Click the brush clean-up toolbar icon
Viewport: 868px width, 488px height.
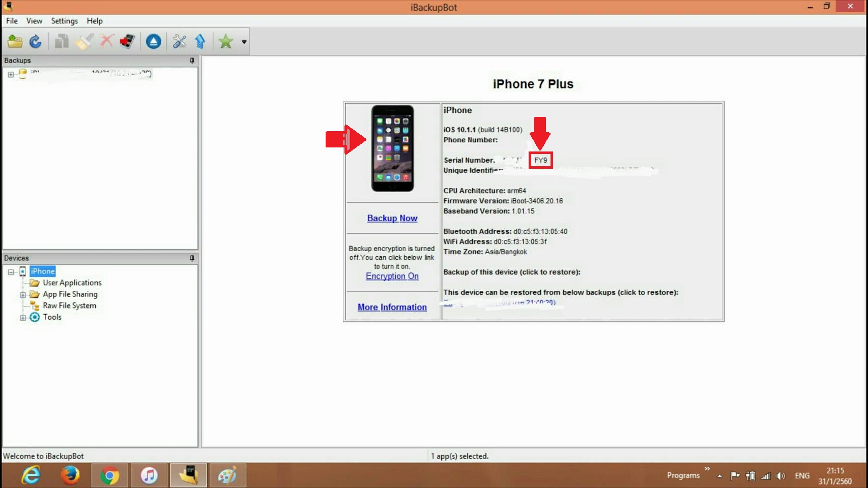pyautogui.click(x=84, y=41)
